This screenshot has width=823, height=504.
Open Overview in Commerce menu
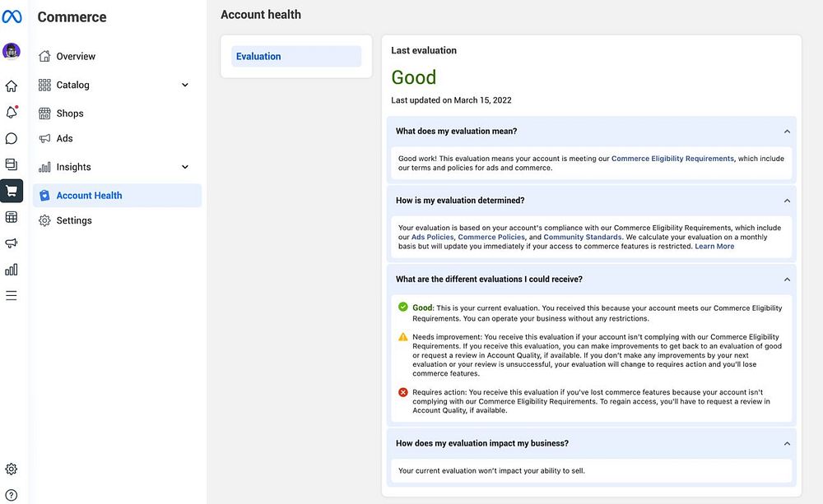pos(117,56)
